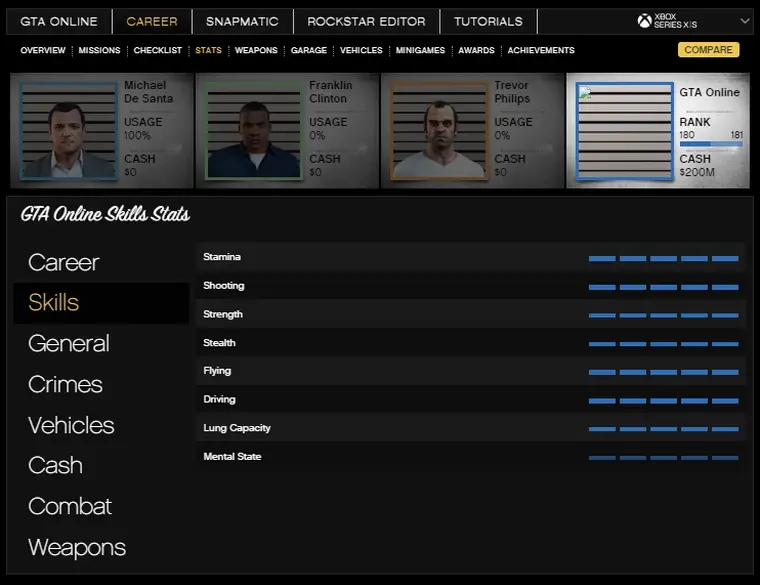Image resolution: width=760 pixels, height=585 pixels.
Task: Click the Strength skill label
Action: 223,314
